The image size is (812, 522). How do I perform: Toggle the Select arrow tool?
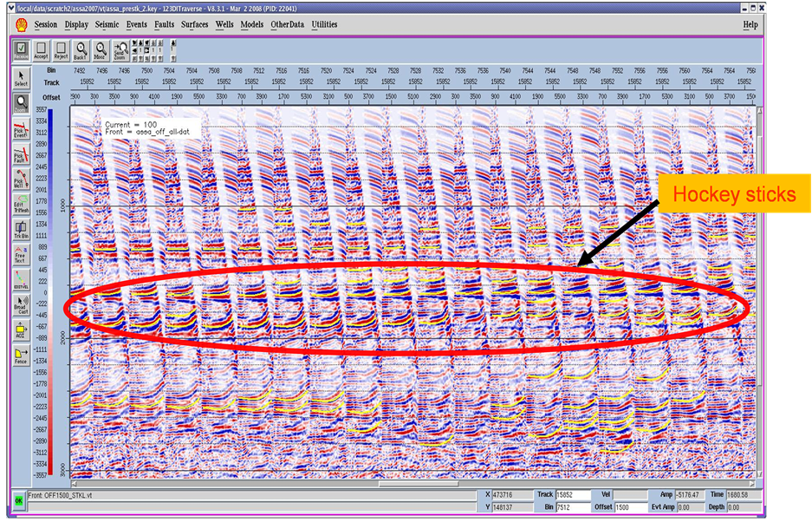coord(19,79)
